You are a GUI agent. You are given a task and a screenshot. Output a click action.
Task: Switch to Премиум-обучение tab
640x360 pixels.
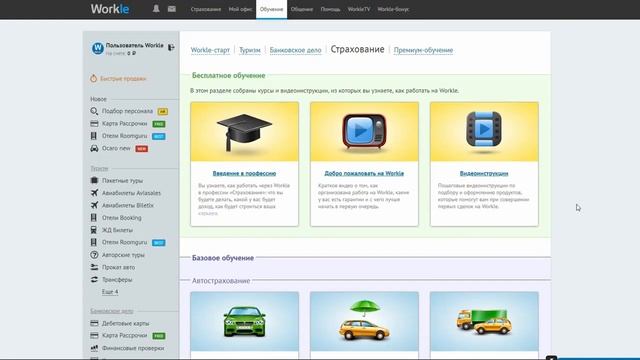point(423,50)
